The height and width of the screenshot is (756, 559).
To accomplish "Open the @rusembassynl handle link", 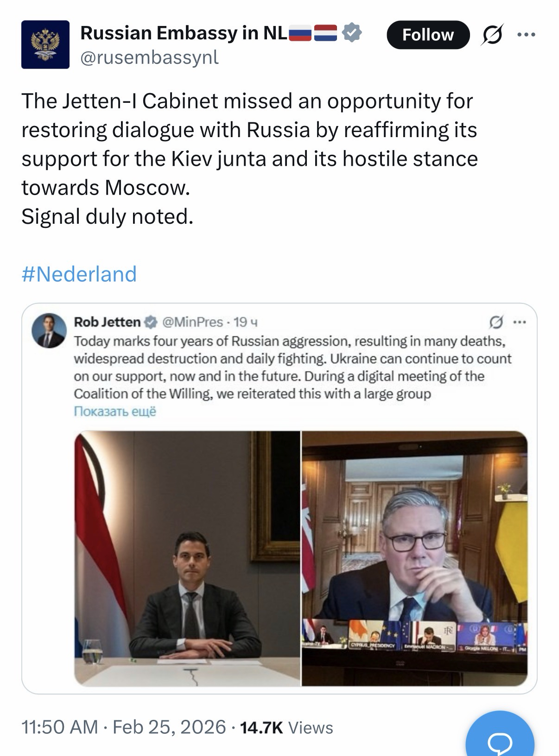I will click(149, 57).
